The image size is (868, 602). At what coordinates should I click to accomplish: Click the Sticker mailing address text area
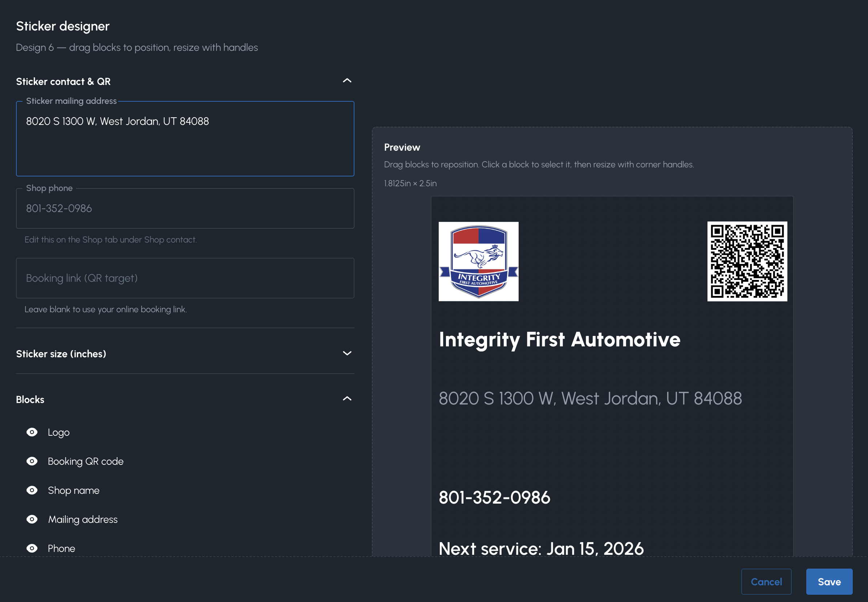pos(185,138)
